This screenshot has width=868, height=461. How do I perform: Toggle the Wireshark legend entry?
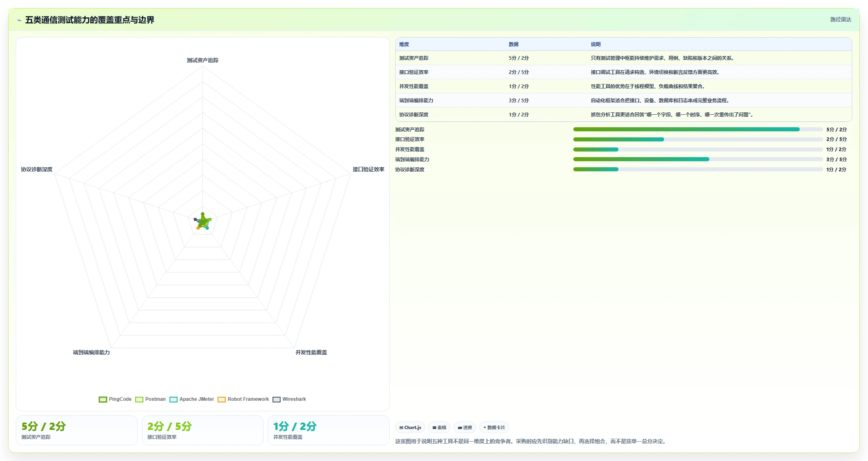289,399
